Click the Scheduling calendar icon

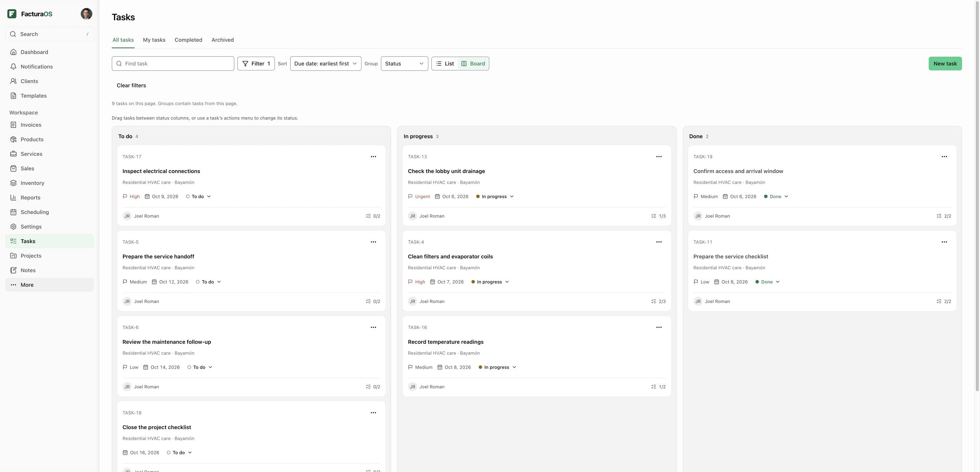(13, 212)
